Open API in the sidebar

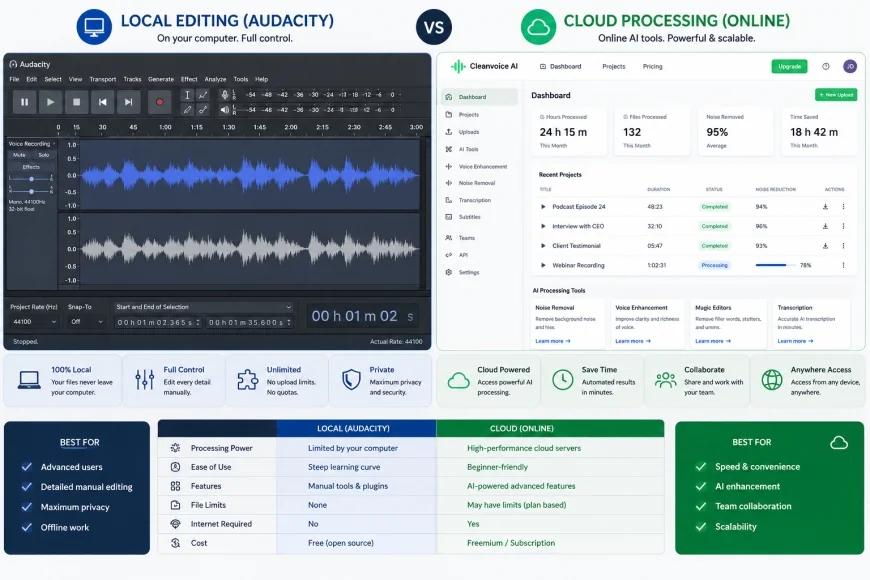(480, 255)
